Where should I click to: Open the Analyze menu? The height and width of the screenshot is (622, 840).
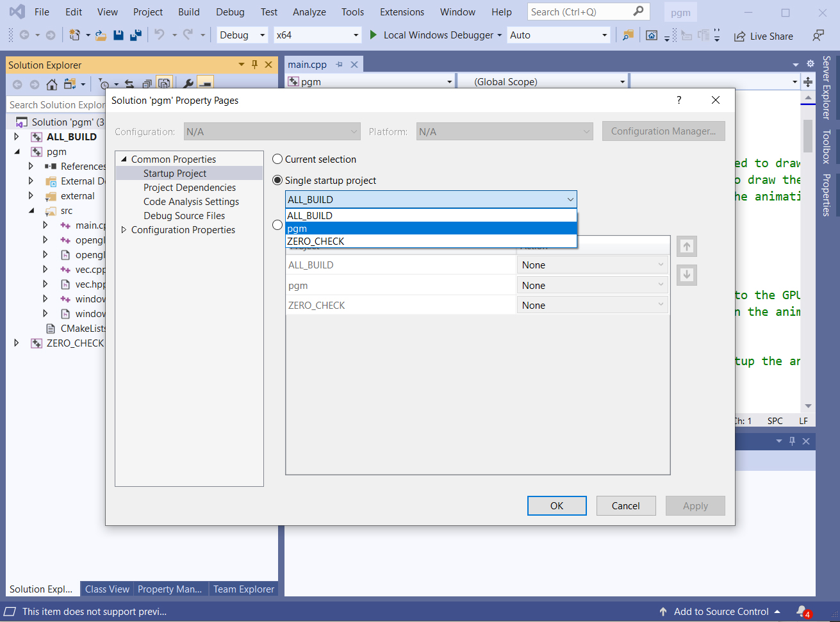pos(309,12)
